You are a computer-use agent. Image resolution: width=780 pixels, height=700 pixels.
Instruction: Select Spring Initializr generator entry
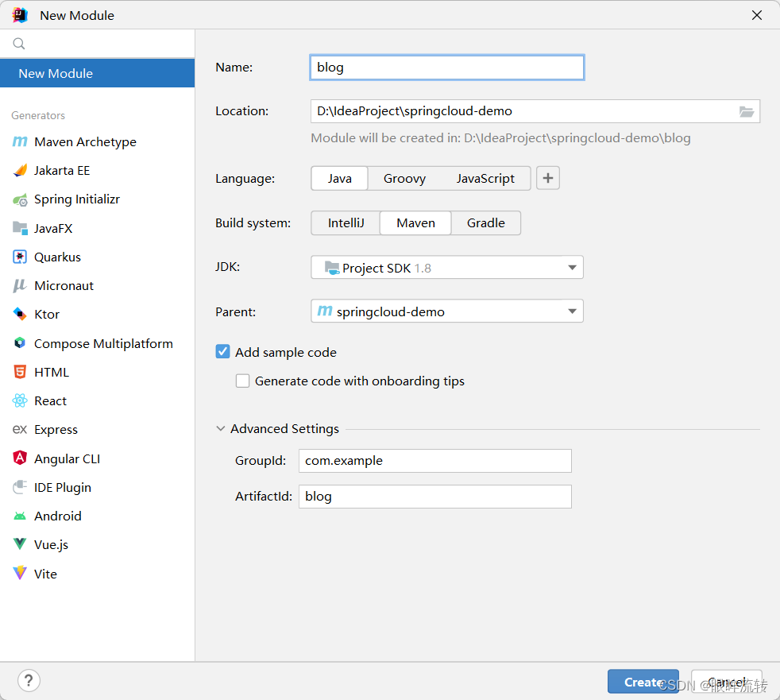98,199
